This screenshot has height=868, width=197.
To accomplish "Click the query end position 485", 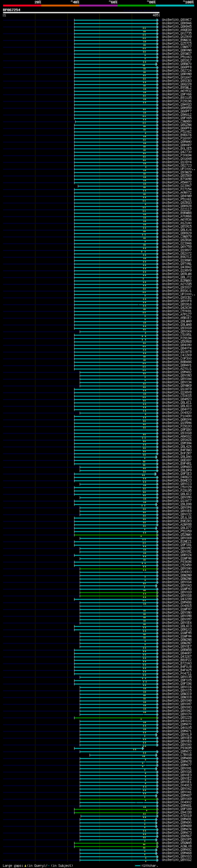I will [x=155, y=15].
